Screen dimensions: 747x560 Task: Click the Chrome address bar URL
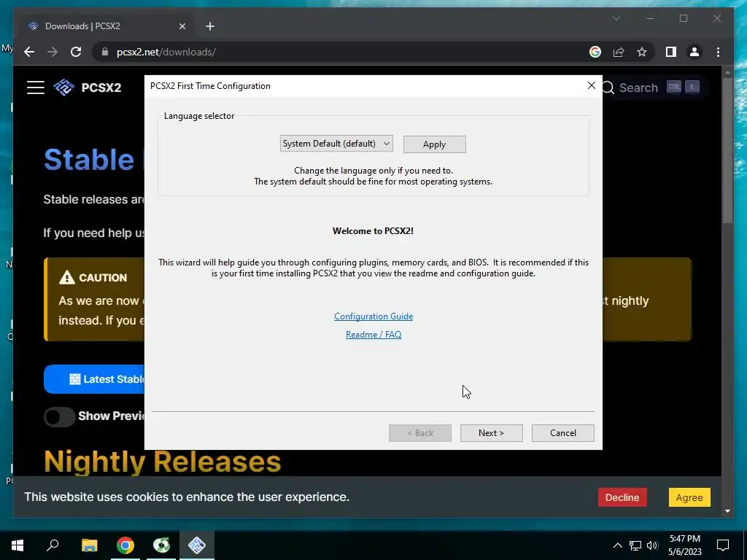pyautogui.click(x=166, y=52)
